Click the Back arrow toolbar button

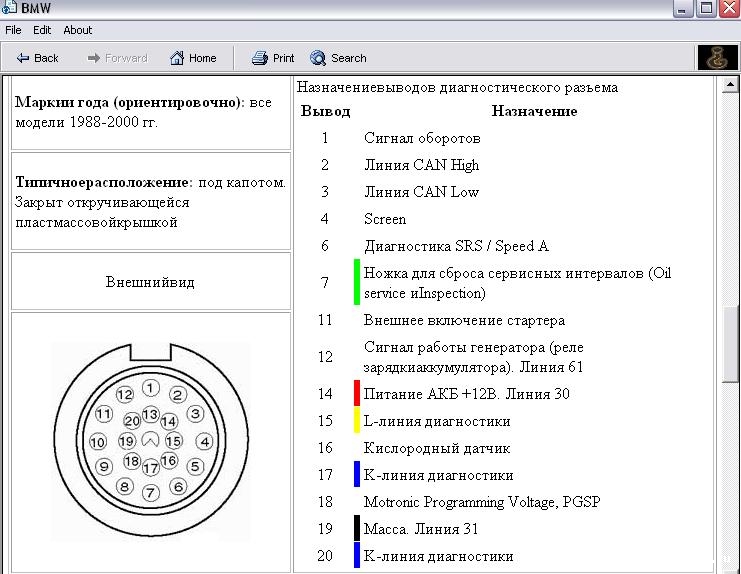37,58
